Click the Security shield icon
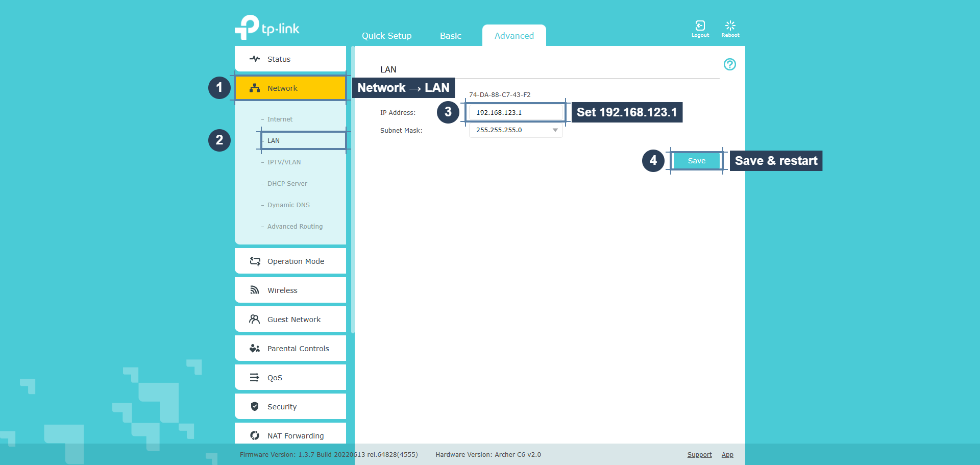The image size is (980, 465). [254, 407]
